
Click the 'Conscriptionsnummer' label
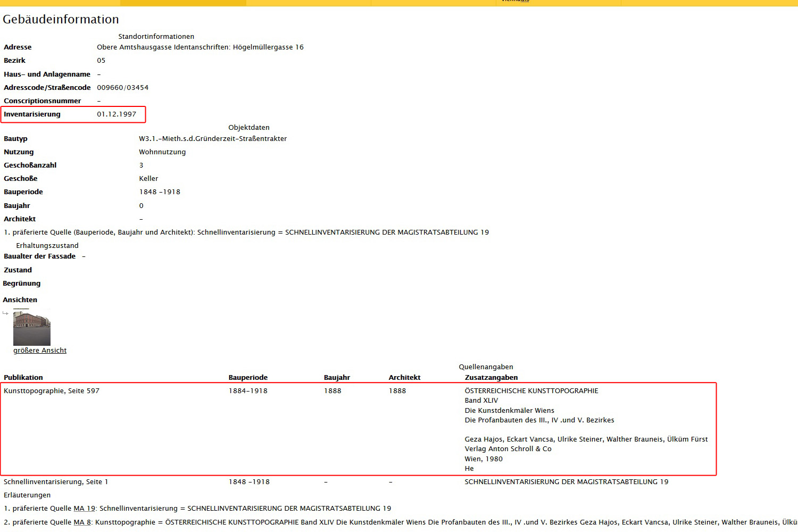point(43,101)
